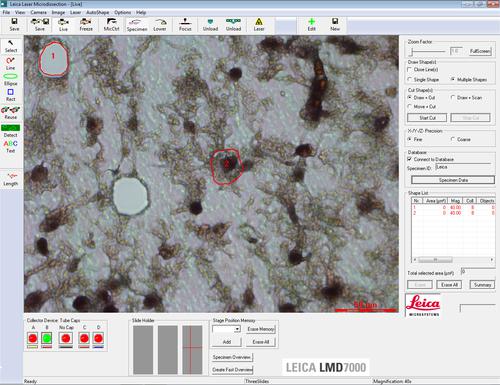Image resolution: width=500 pixels, height=385 pixels.
Task: Set precision to Coarse
Action: 453,139
